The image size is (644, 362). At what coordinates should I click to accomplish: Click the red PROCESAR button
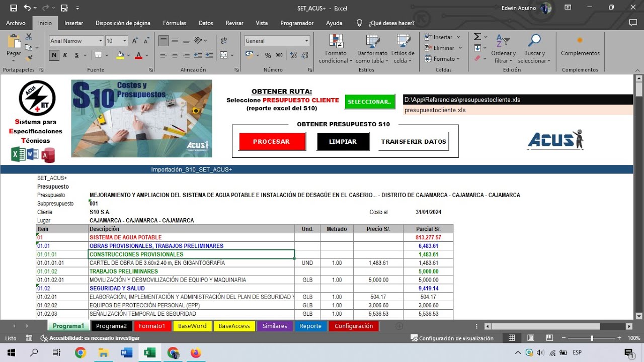tap(272, 142)
